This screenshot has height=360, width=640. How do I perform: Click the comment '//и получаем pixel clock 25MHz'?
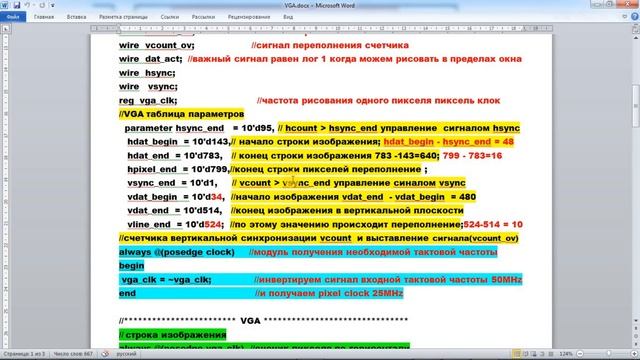tap(329, 293)
